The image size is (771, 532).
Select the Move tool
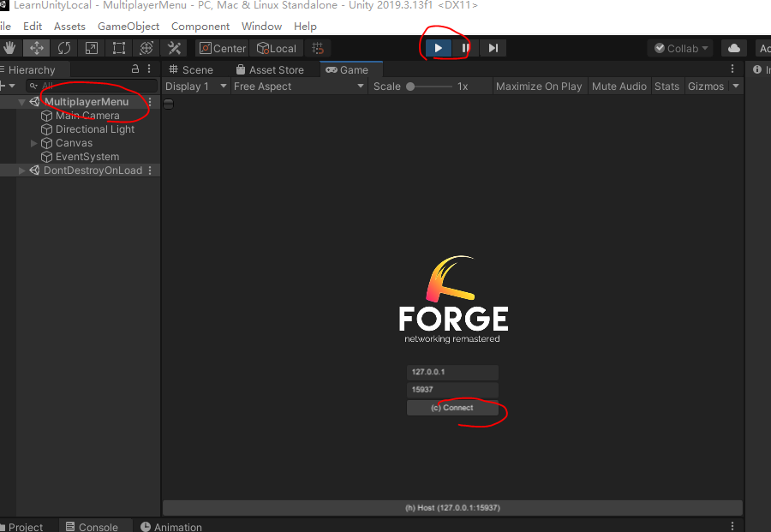pyautogui.click(x=36, y=48)
